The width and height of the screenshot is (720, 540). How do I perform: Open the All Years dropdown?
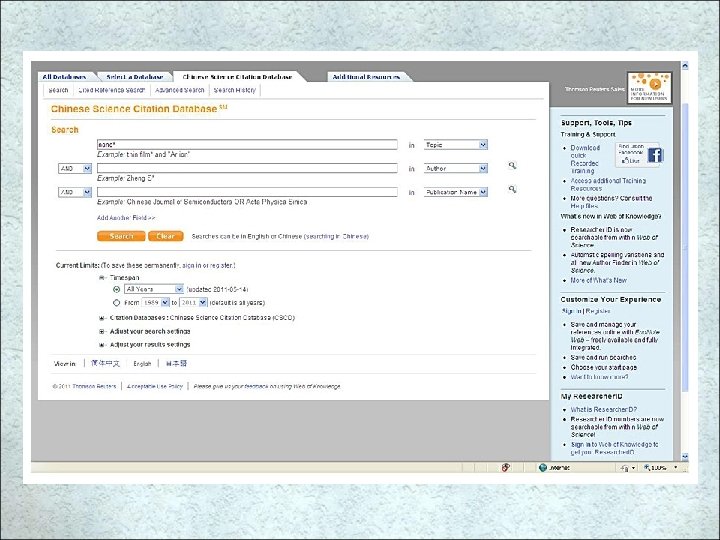[154, 289]
